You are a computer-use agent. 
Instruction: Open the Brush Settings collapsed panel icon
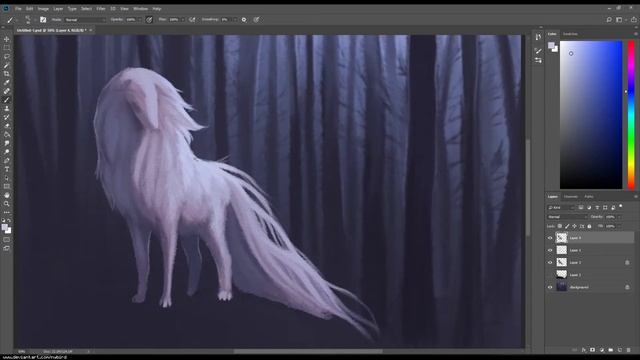click(538, 51)
